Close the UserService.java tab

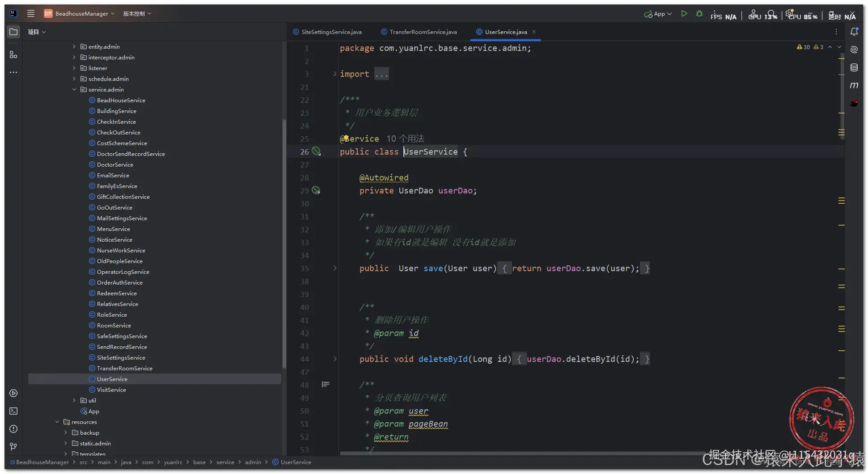point(534,32)
